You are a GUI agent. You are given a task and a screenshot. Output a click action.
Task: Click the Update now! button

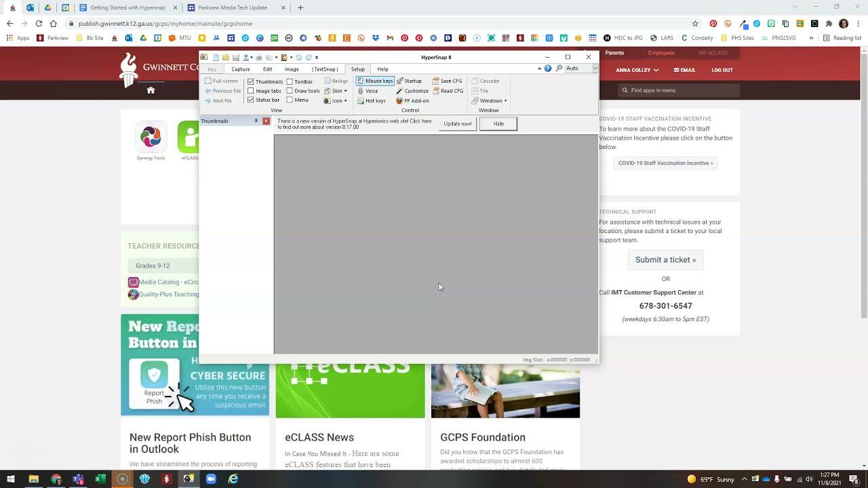(x=457, y=124)
